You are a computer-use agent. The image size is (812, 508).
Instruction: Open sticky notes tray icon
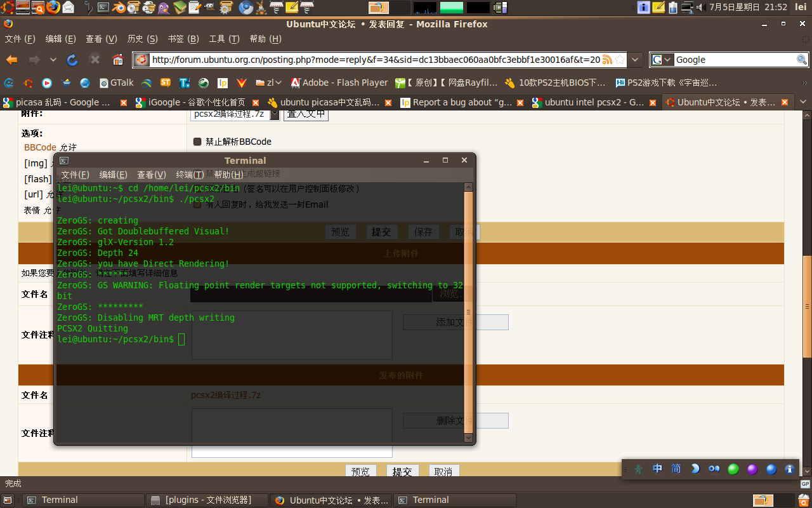(x=658, y=8)
